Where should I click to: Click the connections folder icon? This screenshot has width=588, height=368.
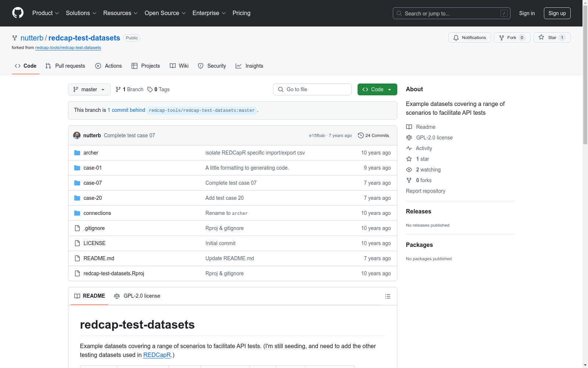point(77,213)
